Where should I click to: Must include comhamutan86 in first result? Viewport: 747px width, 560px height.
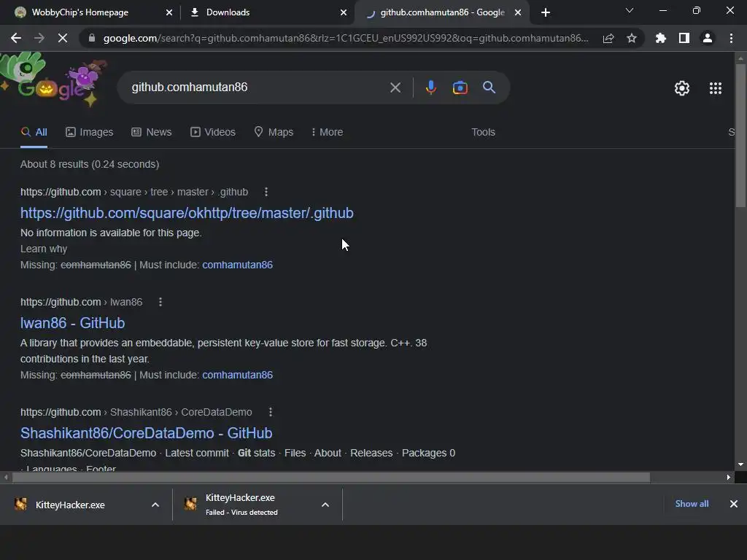pos(237,265)
